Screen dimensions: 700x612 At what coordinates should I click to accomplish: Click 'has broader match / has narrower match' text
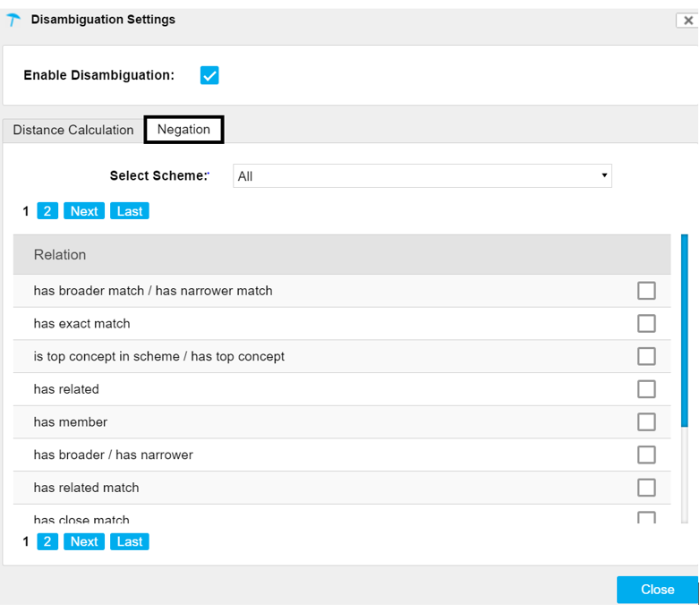coord(153,291)
